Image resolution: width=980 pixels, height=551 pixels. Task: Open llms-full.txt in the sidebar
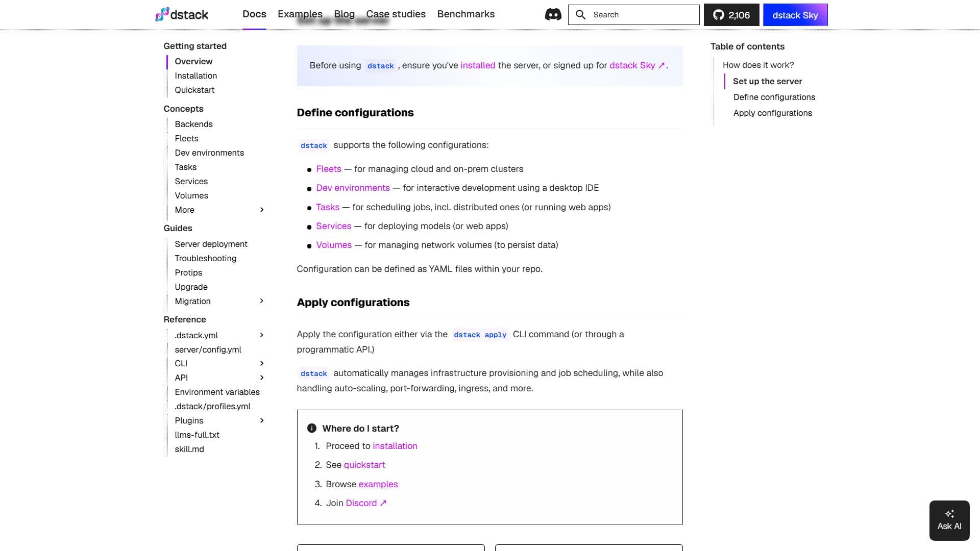click(197, 435)
